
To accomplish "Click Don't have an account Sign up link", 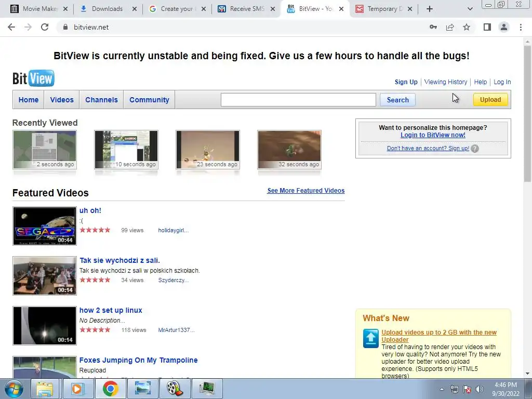I will (428, 148).
